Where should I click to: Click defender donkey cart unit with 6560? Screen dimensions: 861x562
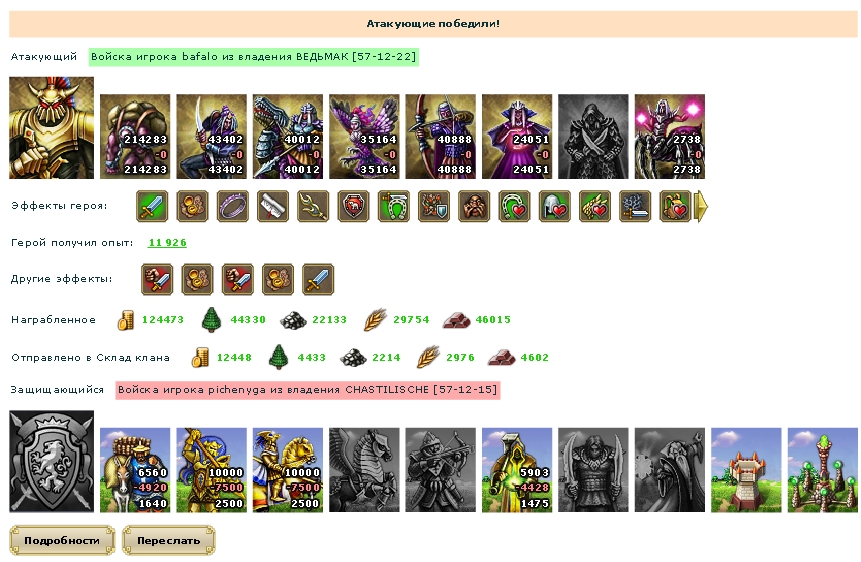(x=135, y=470)
